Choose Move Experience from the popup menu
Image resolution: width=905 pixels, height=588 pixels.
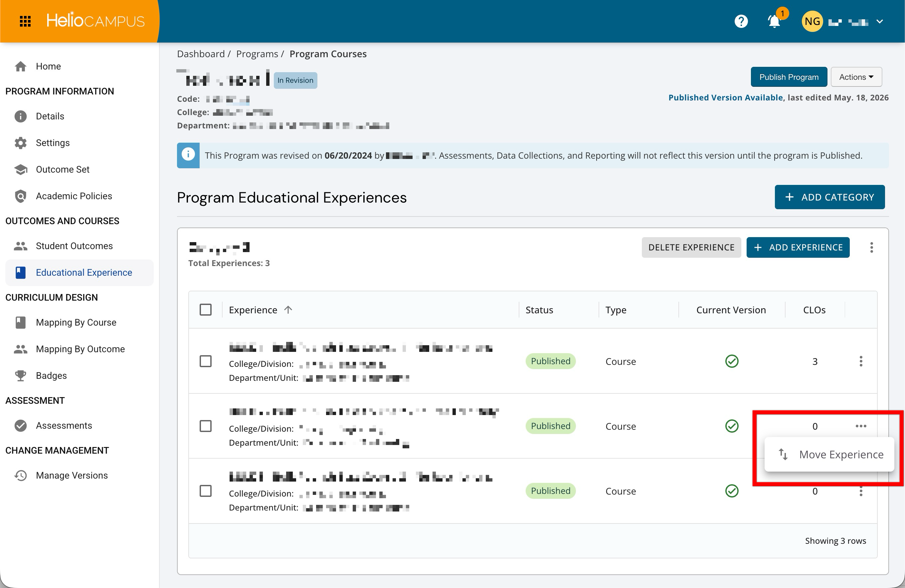click(x=829, y=455)
